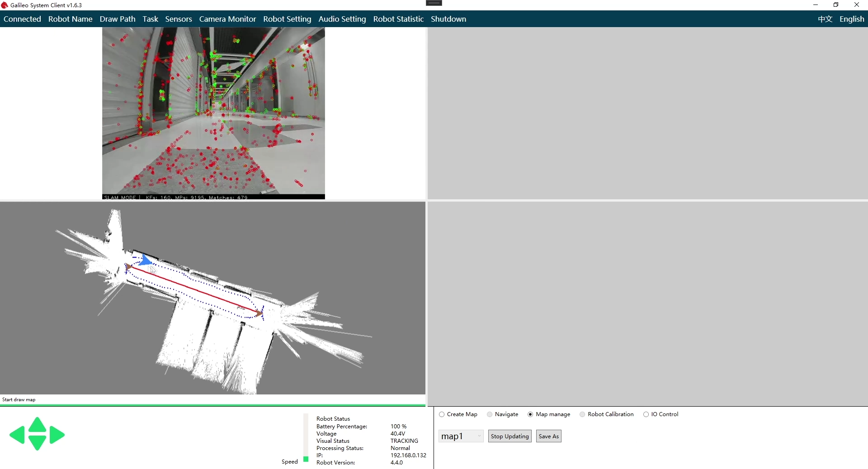
Task: Select the Navigate radio option
Action: (490, 414)
